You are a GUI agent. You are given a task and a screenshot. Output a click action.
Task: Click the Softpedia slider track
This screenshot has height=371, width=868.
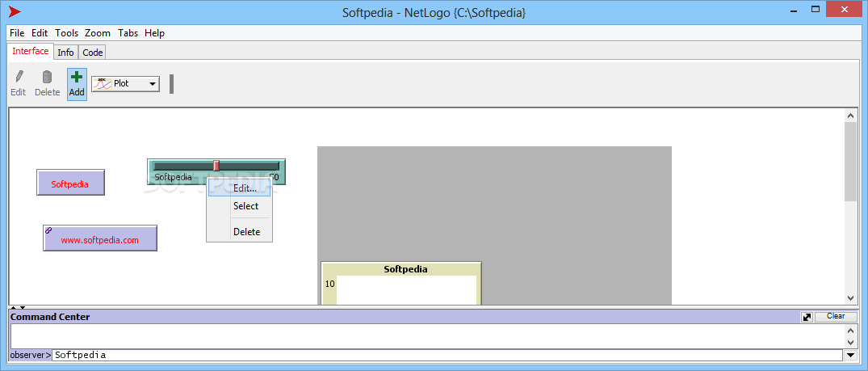point(216,166)
